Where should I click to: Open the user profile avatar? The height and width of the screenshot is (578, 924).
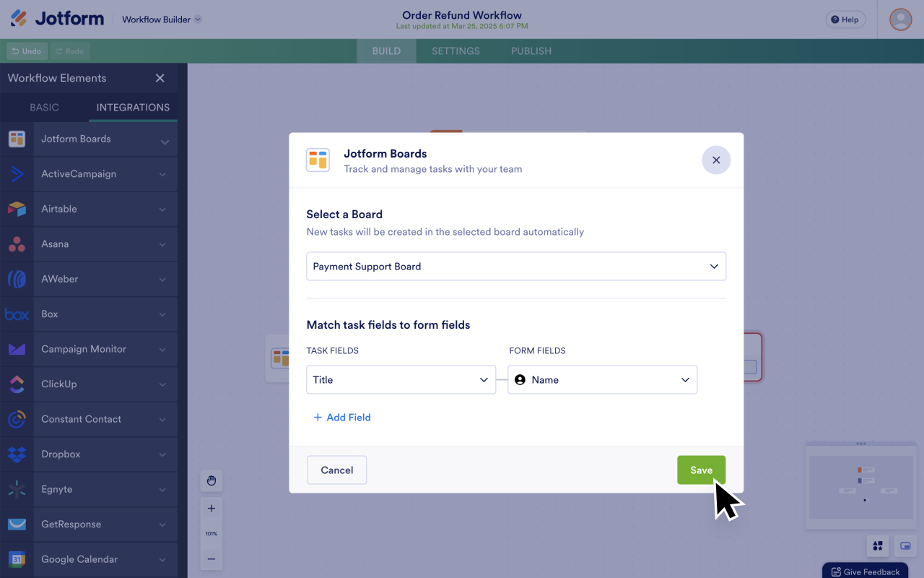tap(900, 20)
